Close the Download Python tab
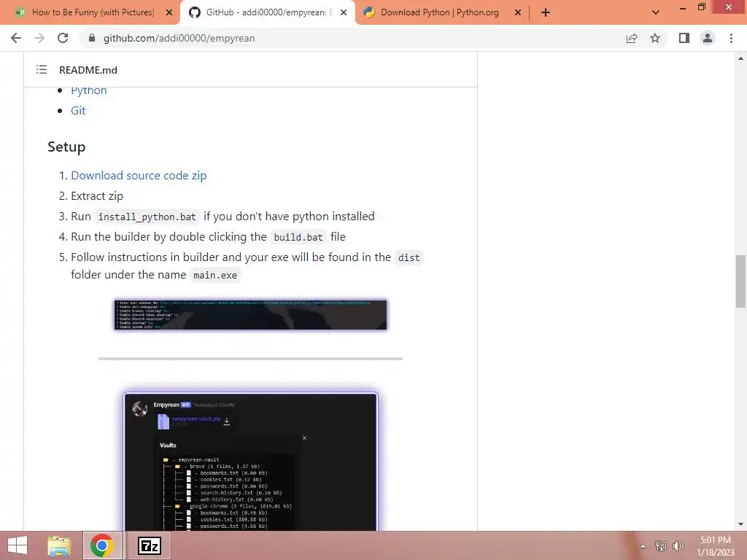The height and width of the screenshot is (560, 747). point(518,12)
